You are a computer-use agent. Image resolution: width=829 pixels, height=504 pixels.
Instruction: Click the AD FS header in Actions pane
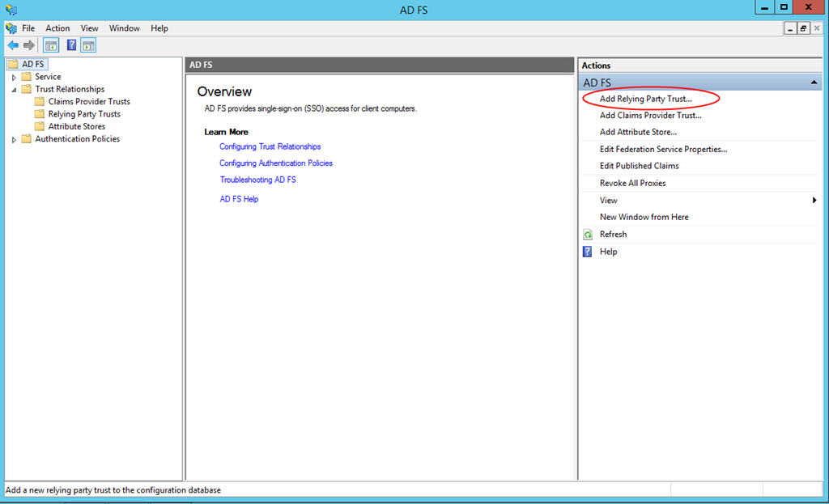tap(700, 83)
